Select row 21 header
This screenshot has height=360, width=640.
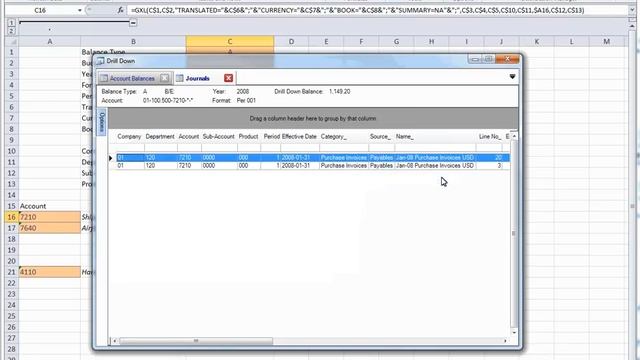coord(11,272)
